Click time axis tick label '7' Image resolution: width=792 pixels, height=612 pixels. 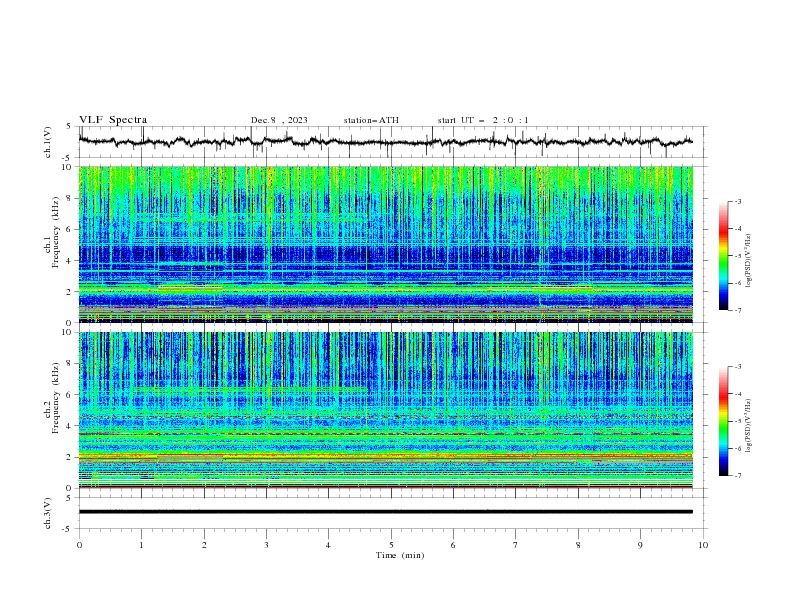tap(516, 545)
